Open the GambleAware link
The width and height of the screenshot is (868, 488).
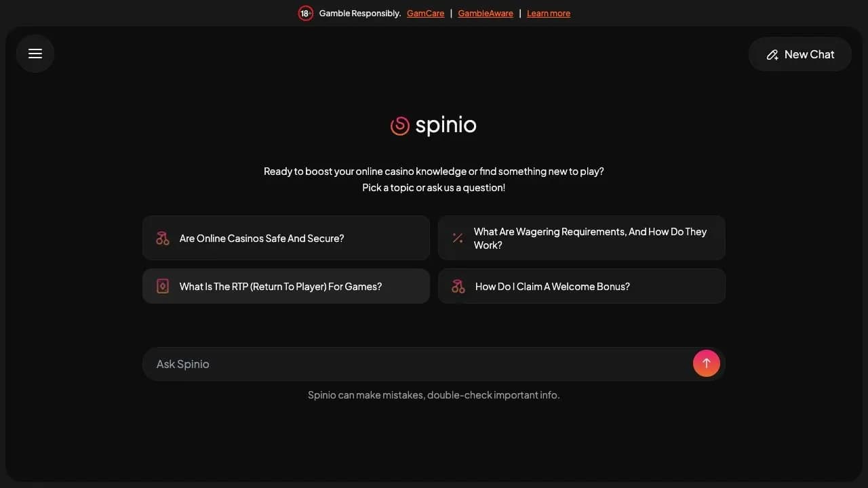[486, 14]
